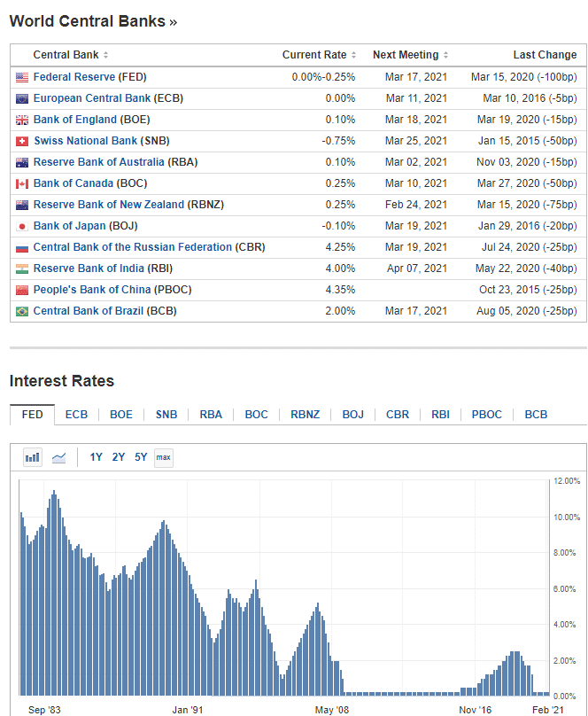Switch chart to line view icon
The width and height of the screenshot is (588, 716).
[x=58, y=457]
